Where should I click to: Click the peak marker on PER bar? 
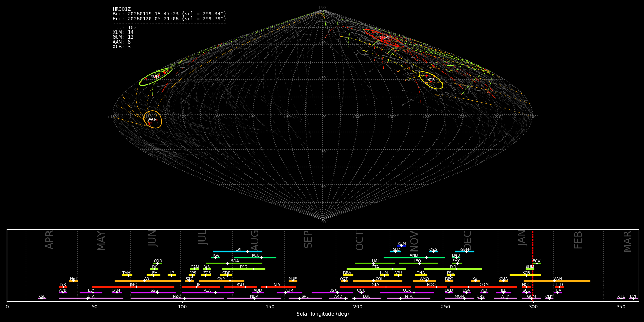(x=253, y=269)
